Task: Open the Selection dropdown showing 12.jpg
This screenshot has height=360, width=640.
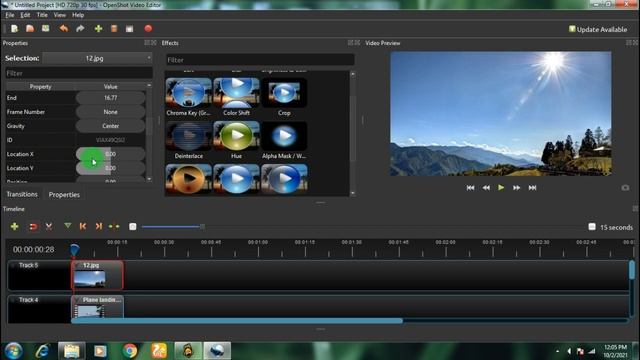Action: tap(98, 58)
